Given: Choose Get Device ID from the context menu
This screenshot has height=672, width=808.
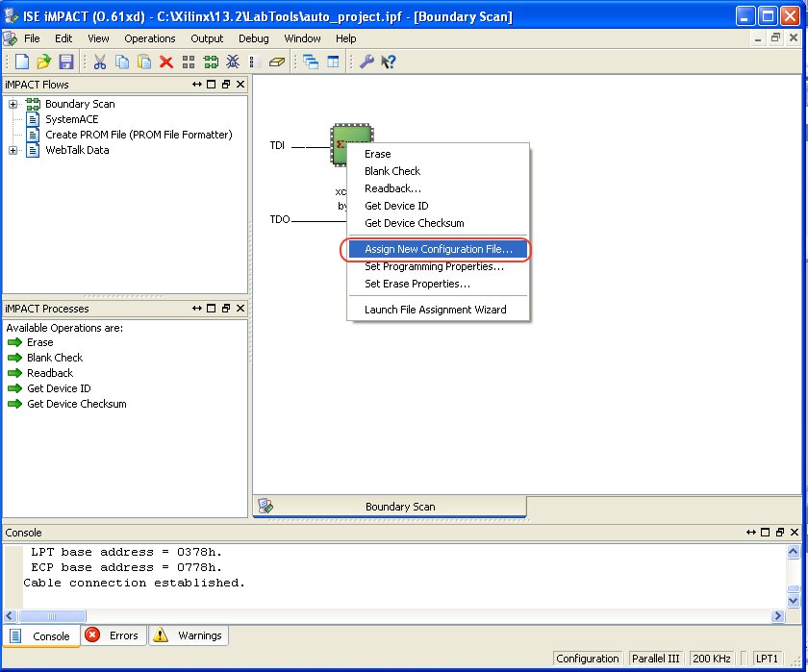Looking at the screenshot, I should click(x=438, y=206).
